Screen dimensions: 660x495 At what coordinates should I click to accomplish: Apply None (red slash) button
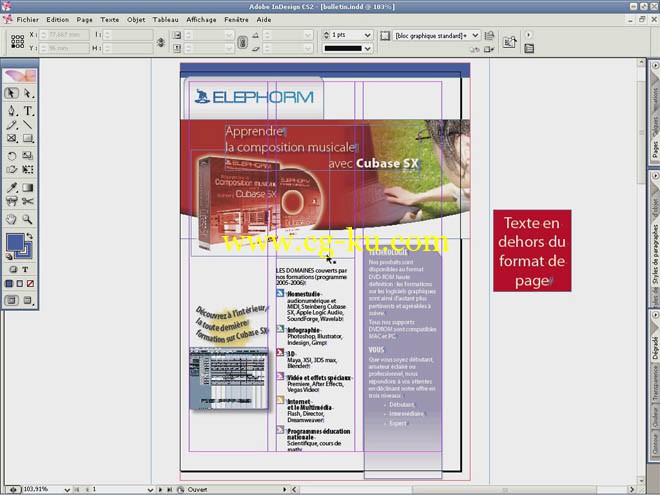tap(30, 284)
